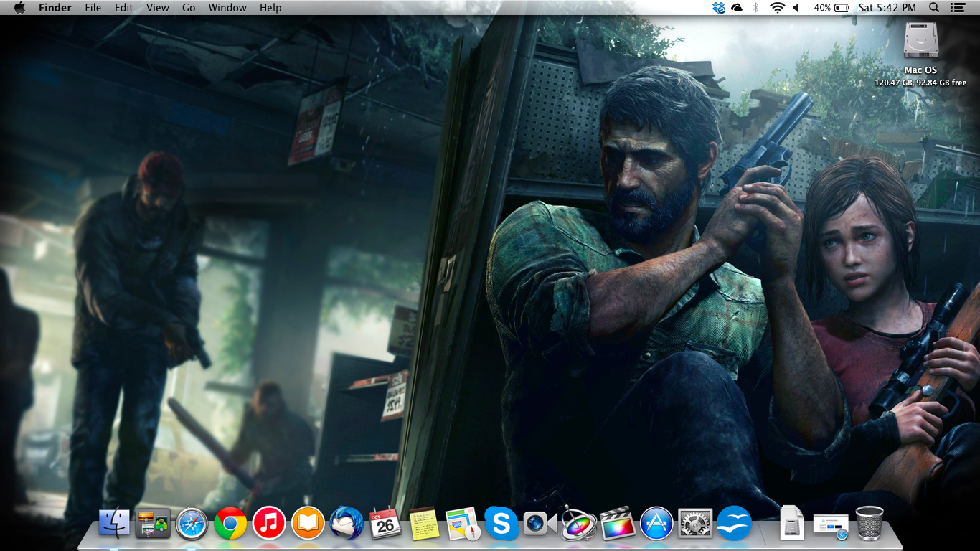This screenshot has height=551, width=980.
Task: Open the File menu
Action: pos(93,8)
